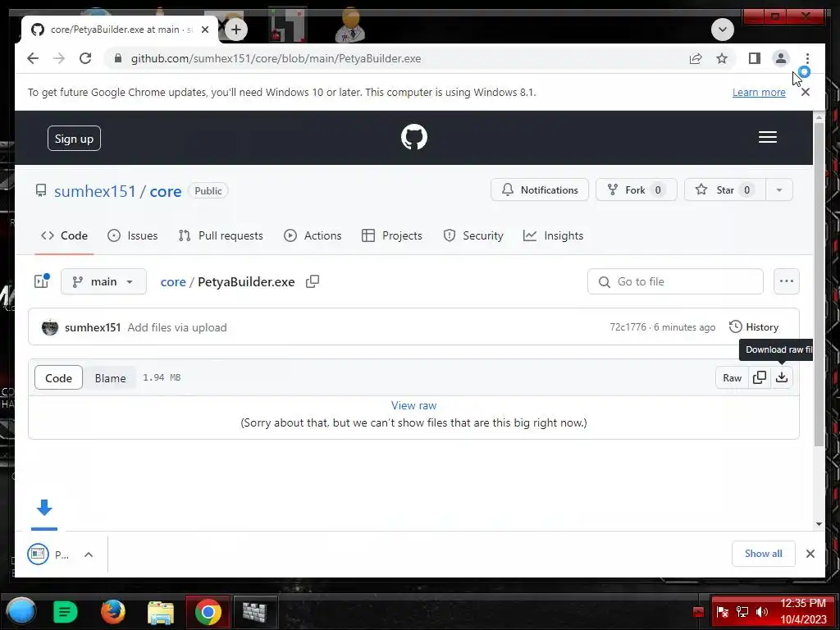
Task: Close the PetyaBuilder.exe browser tab
Action: 204,30
